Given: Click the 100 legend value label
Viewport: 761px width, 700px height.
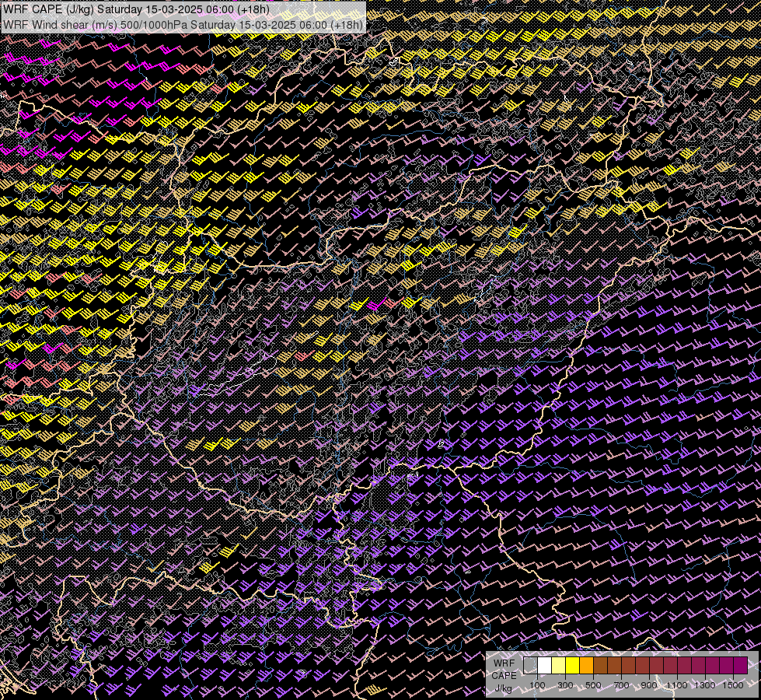Looking at the screenshot, I should (537, 685).
